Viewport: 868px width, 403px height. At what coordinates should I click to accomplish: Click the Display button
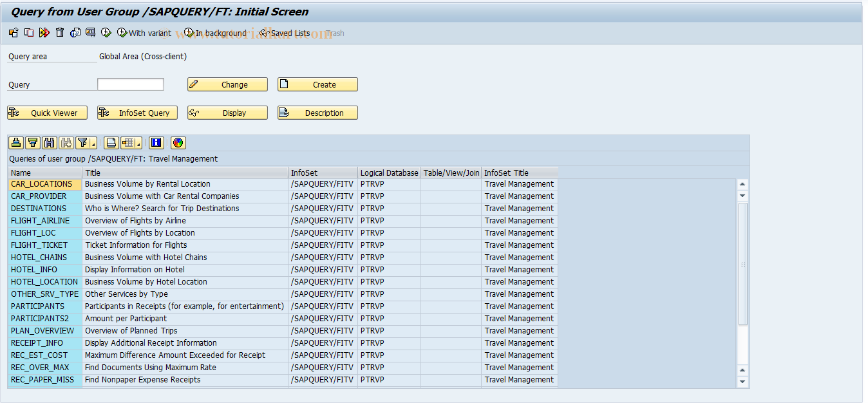pyautogui.click(x=227, y=113)
